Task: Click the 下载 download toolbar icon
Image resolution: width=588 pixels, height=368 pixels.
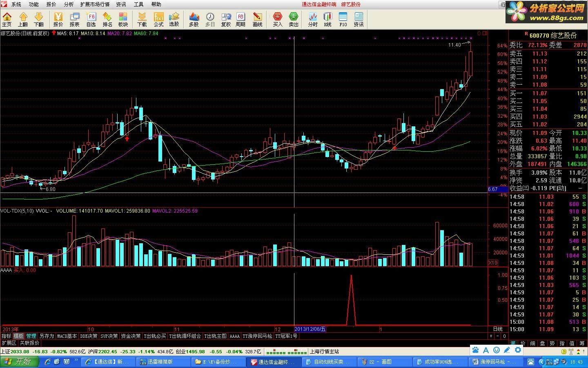Action: pos(142,19)
